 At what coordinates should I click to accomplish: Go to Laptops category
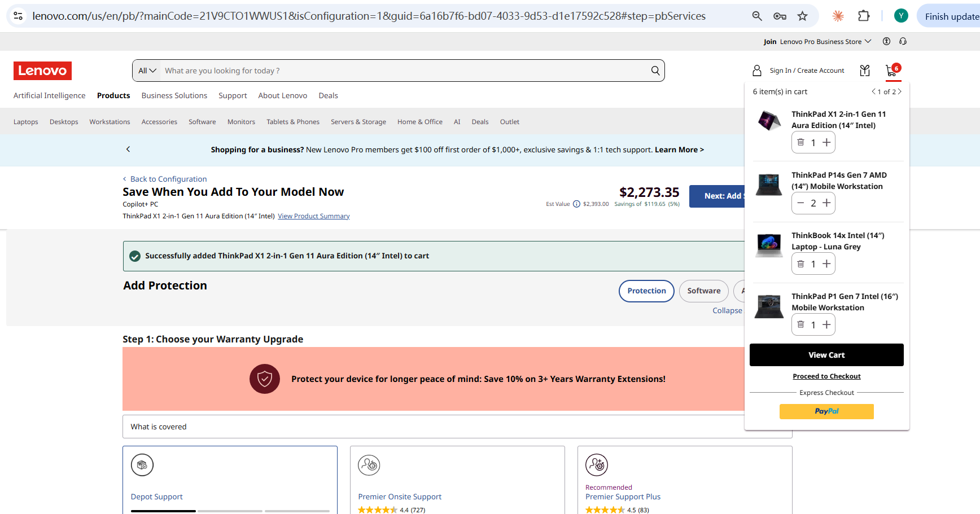[26, 122]
